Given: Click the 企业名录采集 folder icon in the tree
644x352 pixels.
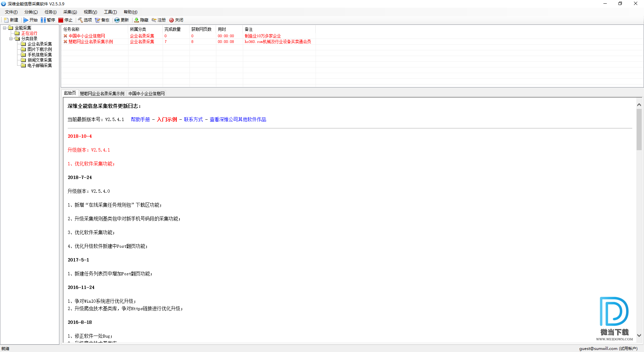Looking at the screenshot, I should click(23, 44).
